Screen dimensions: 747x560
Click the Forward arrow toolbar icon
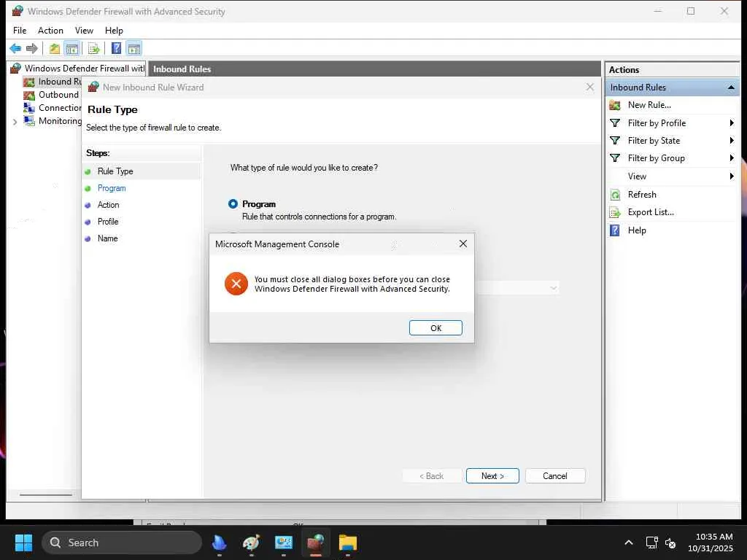(x=32, y=48)
